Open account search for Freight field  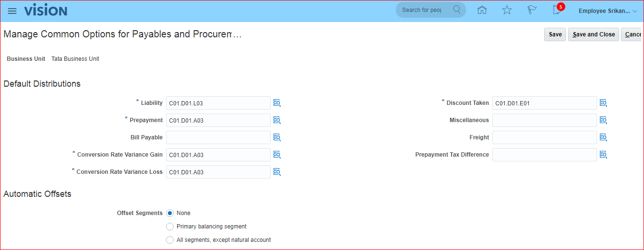click(603, 137)
